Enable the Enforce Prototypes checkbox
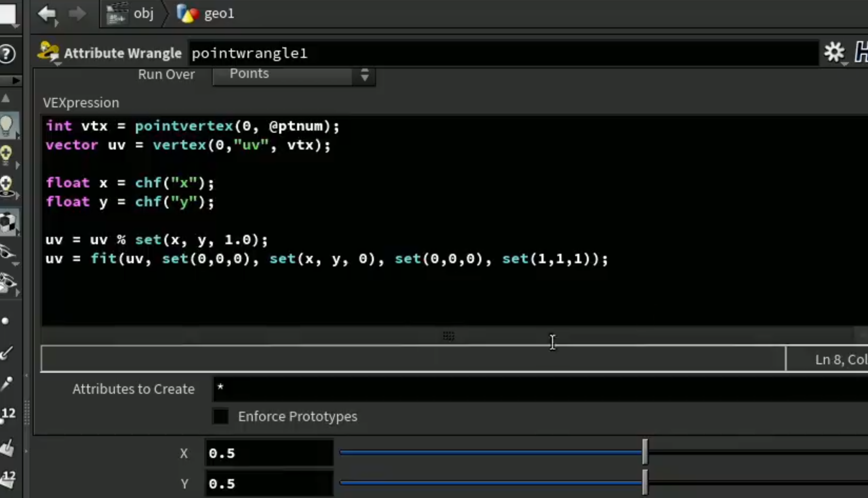The width and height of the screenshot is (868, 498). coord(221,416)
